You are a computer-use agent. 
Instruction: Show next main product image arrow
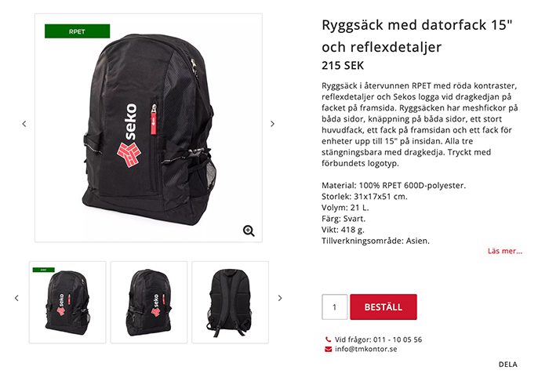coord(272,124)
